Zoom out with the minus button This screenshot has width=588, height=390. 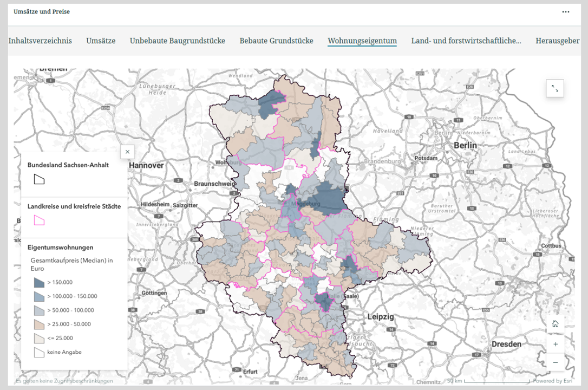pos(555,362)
